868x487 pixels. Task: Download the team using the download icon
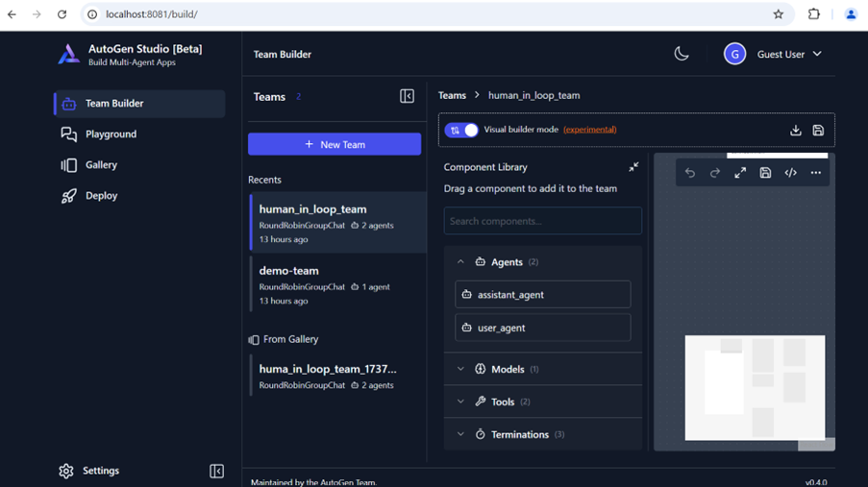796,130
